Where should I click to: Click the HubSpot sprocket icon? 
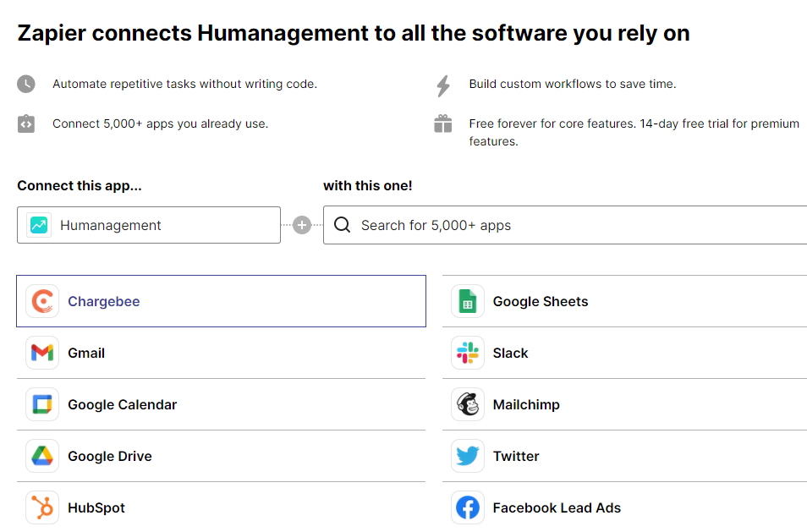(x=42, y=507)
